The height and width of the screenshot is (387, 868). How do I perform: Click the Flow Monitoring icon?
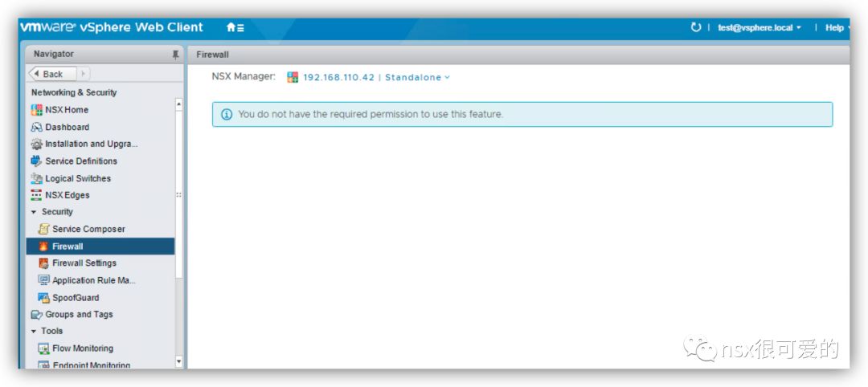[x=43, y=348]
